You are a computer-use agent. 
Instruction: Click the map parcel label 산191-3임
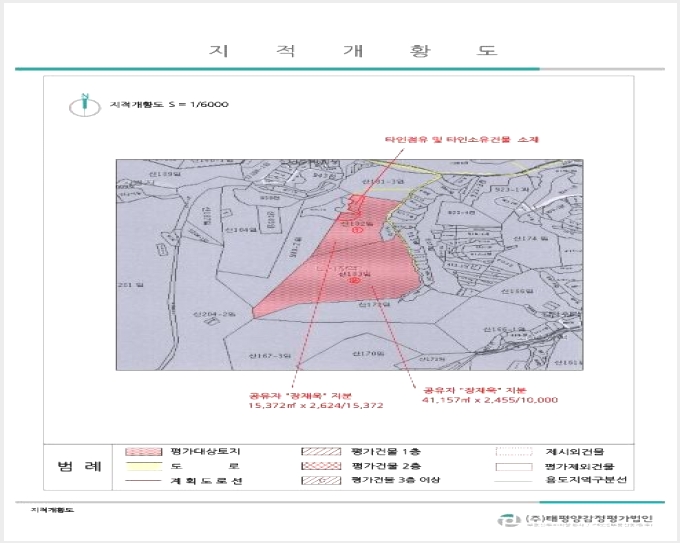382,181
